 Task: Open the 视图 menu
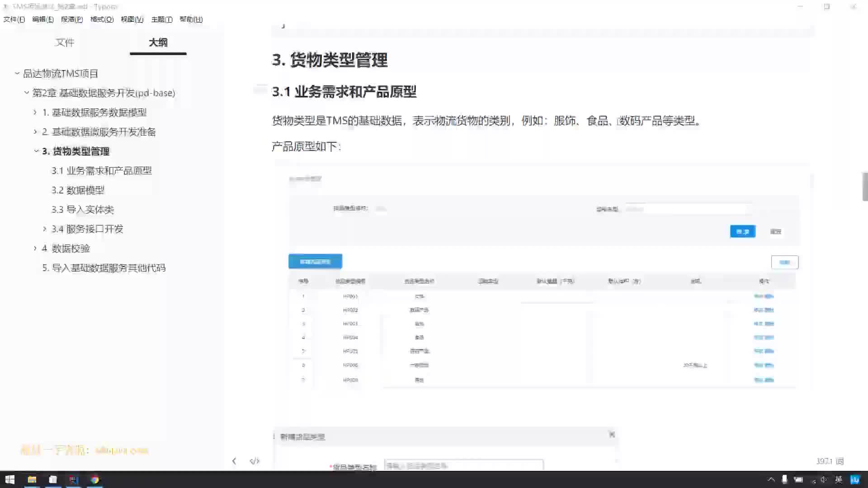[132, 19]
